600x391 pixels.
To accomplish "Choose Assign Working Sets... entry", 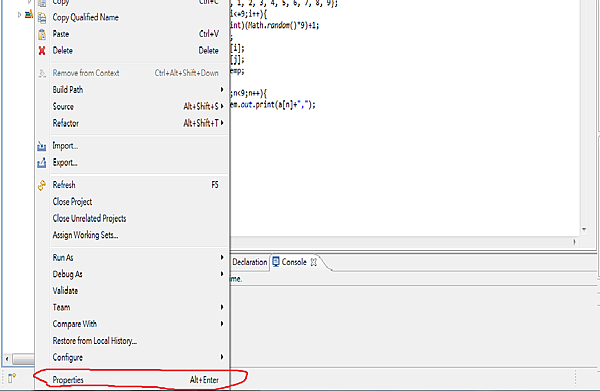I will coord(132,235).
